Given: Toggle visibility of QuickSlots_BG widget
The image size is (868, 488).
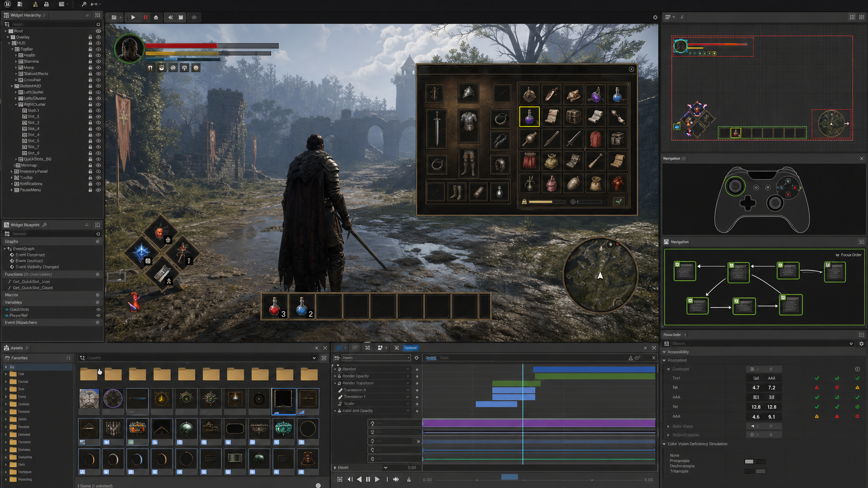Looking at the screenshot, I should point(98,159).
